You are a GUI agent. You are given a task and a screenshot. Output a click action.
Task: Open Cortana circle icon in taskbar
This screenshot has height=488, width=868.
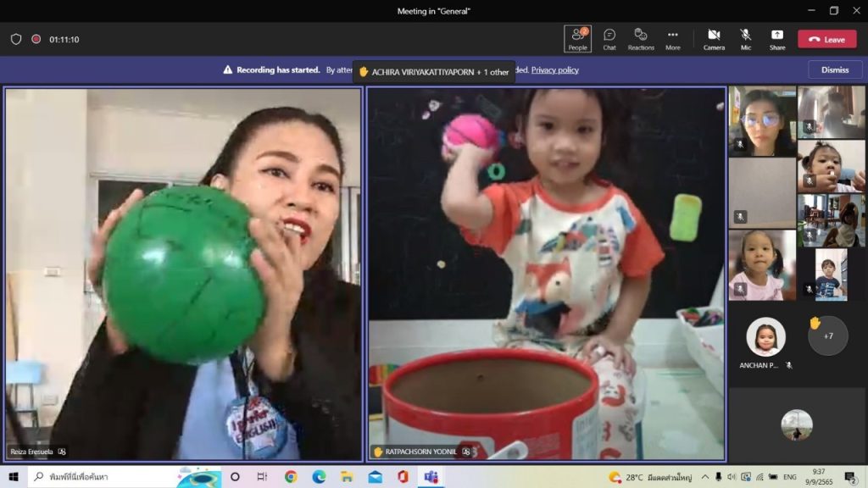click(x=235, y=476)
